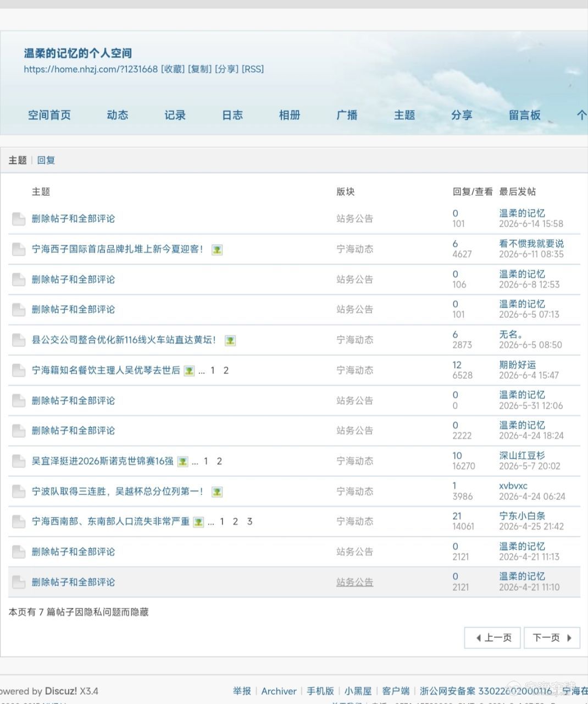Image resolution: width=588 pixels, height=704 pixels.
Task: Go to 空间首页 tab
Action: coord(49,115)
